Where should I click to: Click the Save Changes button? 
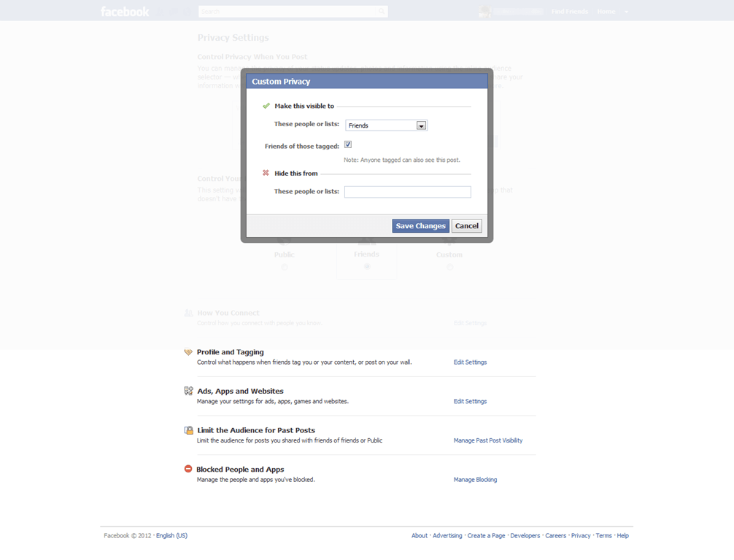421,226
